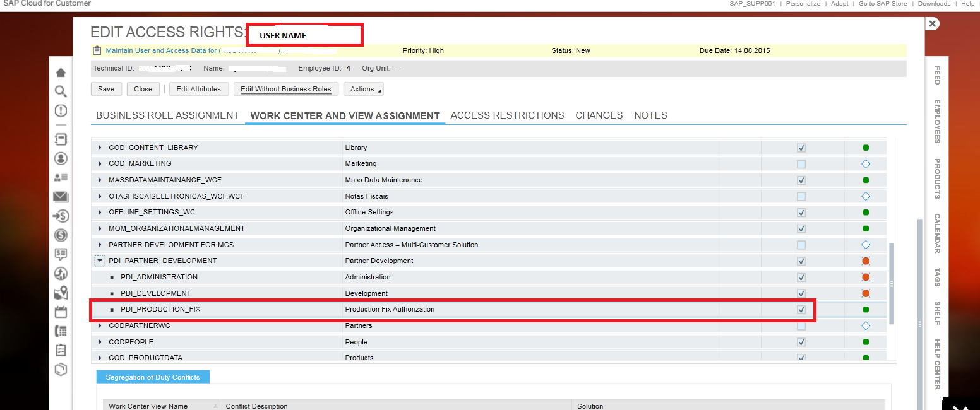Expand the OFFLINE_SETTINGS_WC row
The image size is (980, 410).
100,213
